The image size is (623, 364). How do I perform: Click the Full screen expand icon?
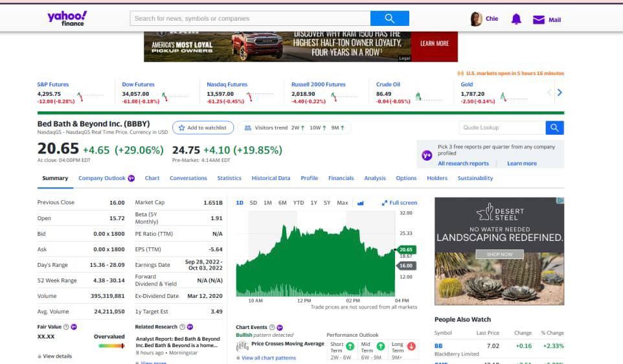pyautogui.click(x=384, y=203)
